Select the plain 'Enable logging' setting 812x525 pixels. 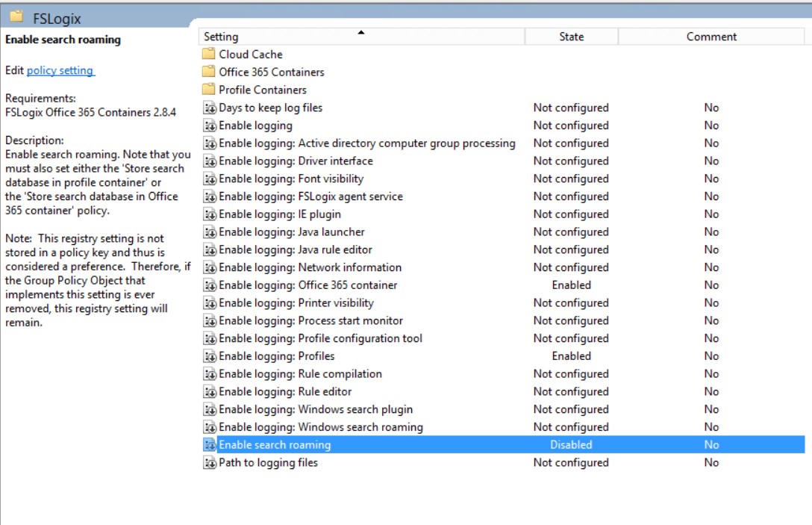click(x=255, y=125)
